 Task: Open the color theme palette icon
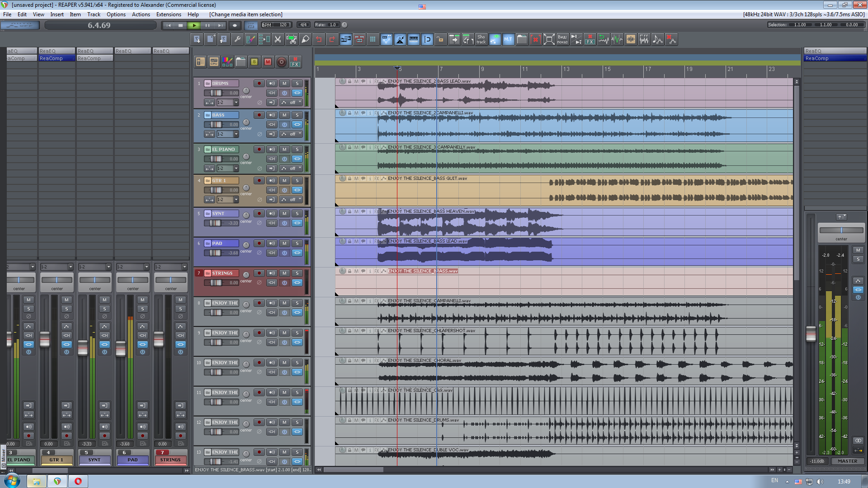click(227, 62)
